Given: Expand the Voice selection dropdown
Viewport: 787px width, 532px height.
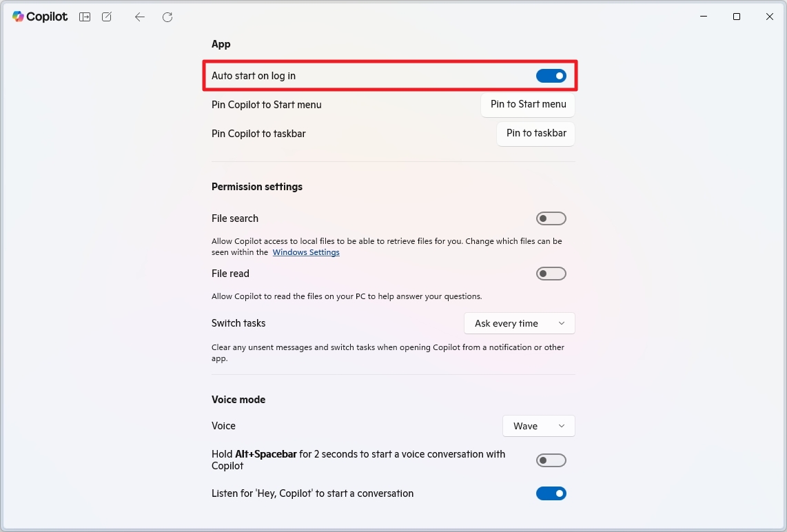Looking at the screenshot, I should (x=538, y=426).
